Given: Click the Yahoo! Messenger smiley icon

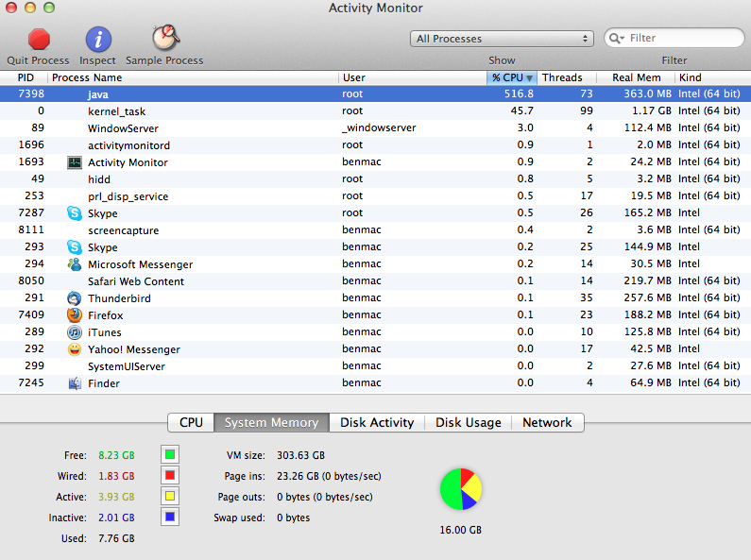Looking at the screenshot, I should pyautogui.click(x=75, y=348).
